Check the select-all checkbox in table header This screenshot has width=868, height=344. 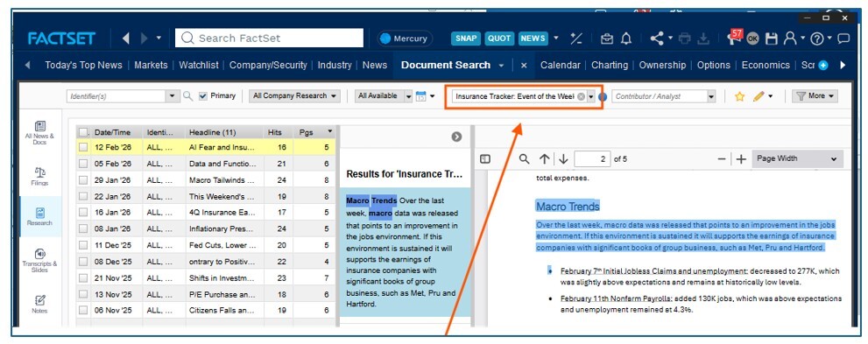coord(83,132)
